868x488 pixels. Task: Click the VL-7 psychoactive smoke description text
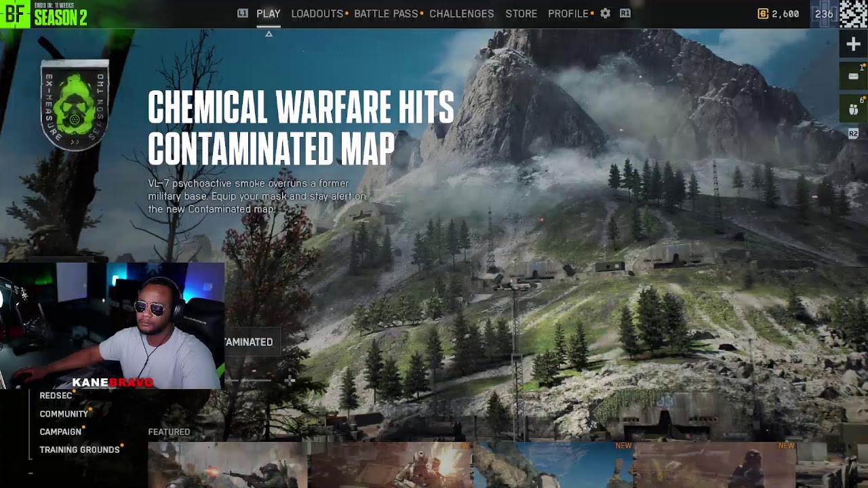click(x=257, y=197)
